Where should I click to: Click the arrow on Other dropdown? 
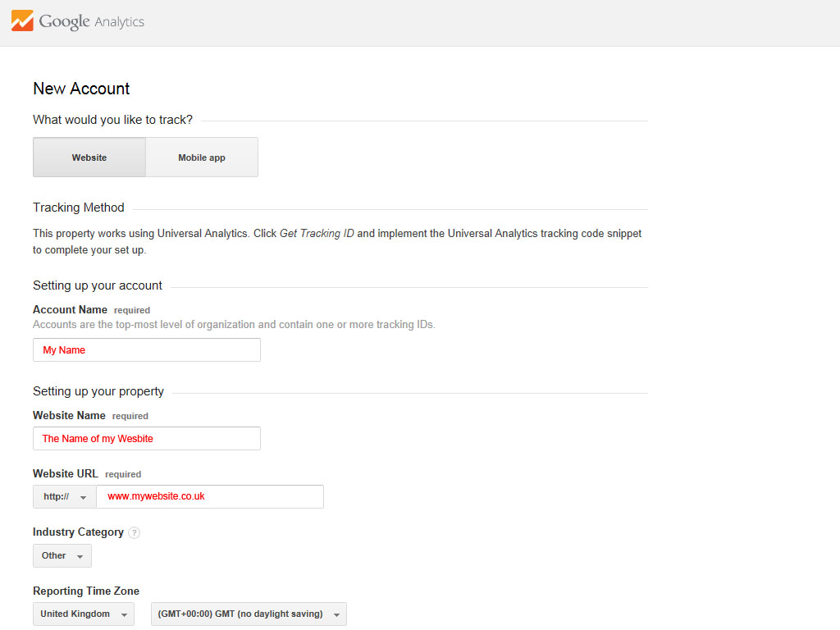[x=80, y=557]
